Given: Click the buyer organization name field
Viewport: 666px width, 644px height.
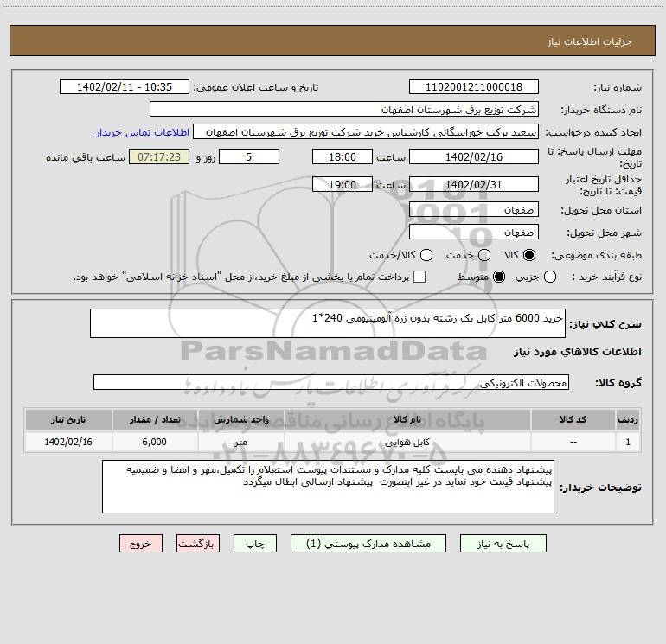Looking at the screenshot, I should [x=344, y=110].
